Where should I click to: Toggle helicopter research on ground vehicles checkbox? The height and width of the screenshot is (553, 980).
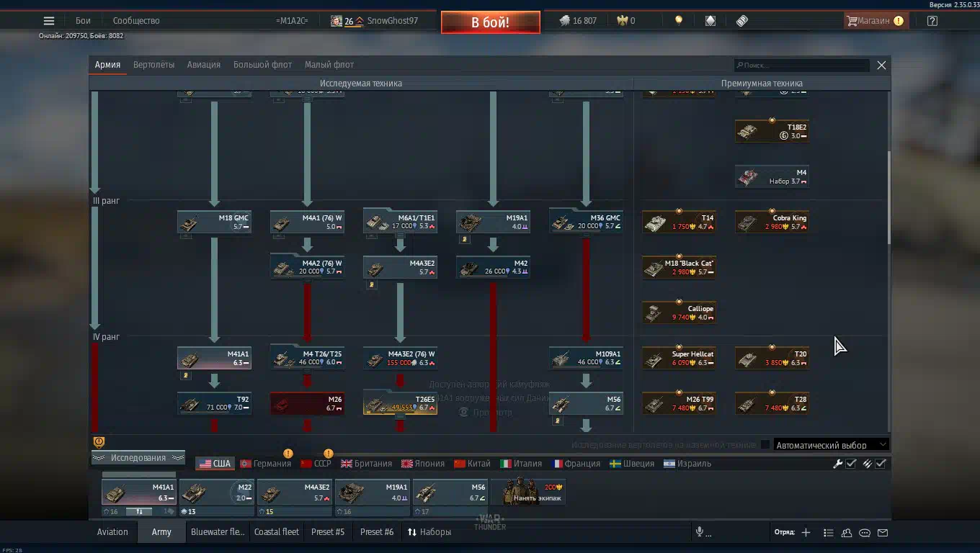pos(765,445)
